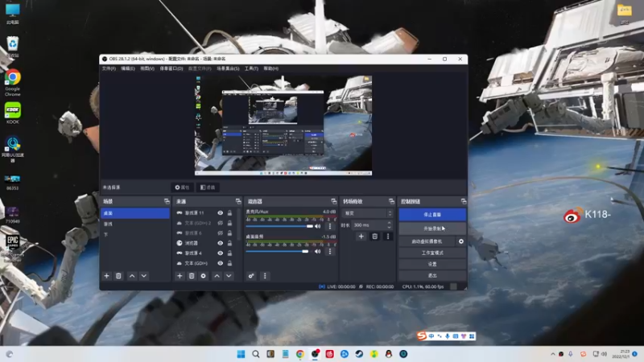Image resolution: width=644 pixels, height=362 pixels.
Task: Open the transition type dropdown
Action: pos(368,213)
